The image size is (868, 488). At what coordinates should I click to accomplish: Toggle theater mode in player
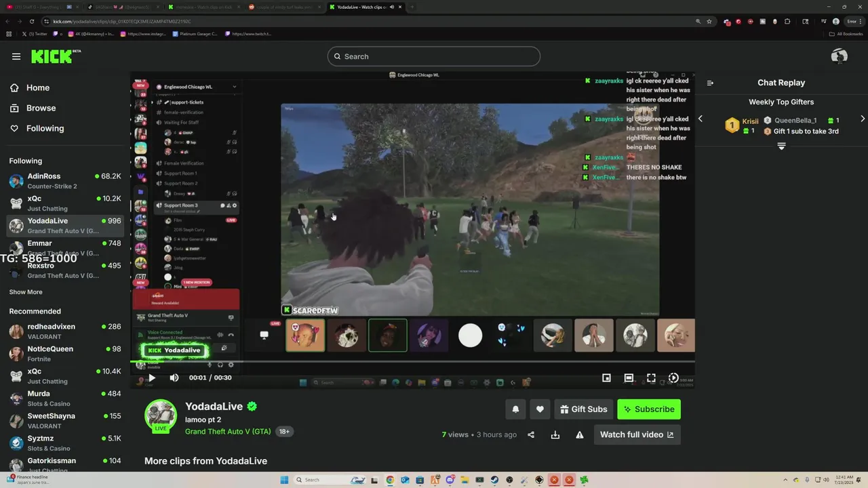pyautogui.click(x=629, y=378)
